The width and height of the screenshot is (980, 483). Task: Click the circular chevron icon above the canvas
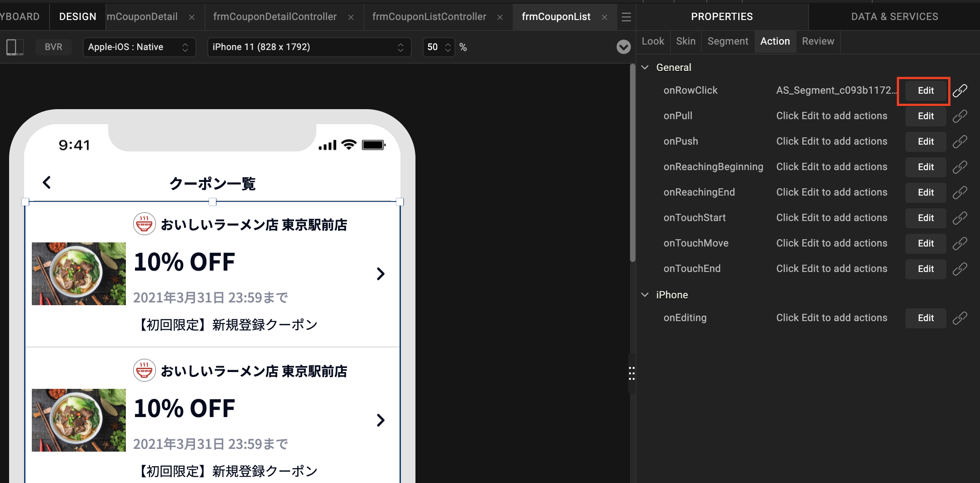click(623, 47)
